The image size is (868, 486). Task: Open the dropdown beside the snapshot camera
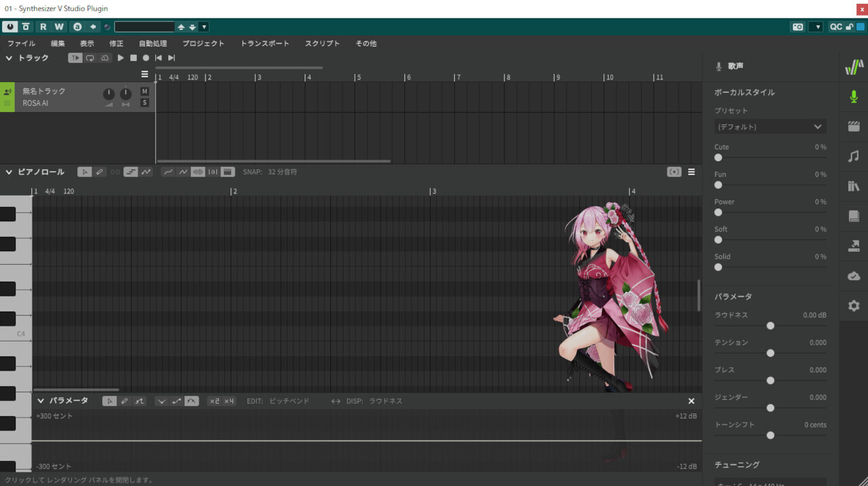pyautogui.click(x=816, y=26)
